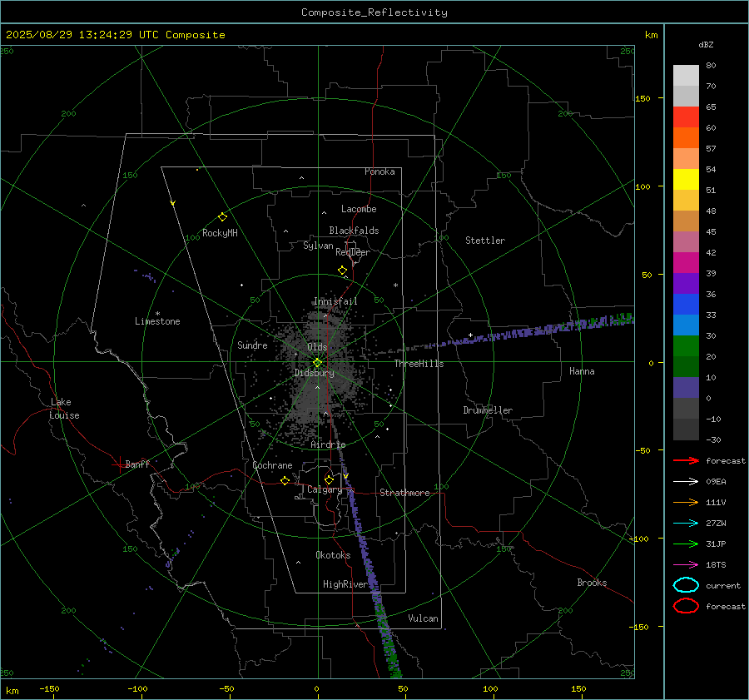Viewport: 749px width, 700px height.
Task: Click the asterisk marker above Limestone
Action: tap(157, 314)
